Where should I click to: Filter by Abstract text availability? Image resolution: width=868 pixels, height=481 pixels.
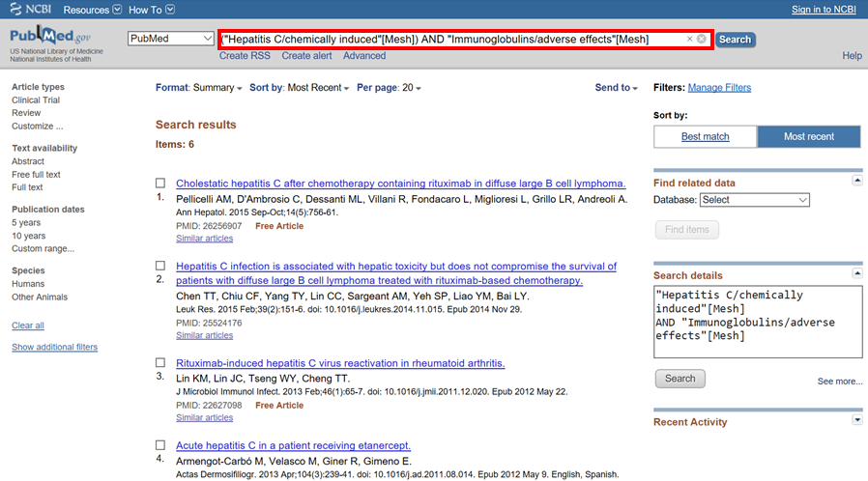pyautogui.click(x=28, y=161)
